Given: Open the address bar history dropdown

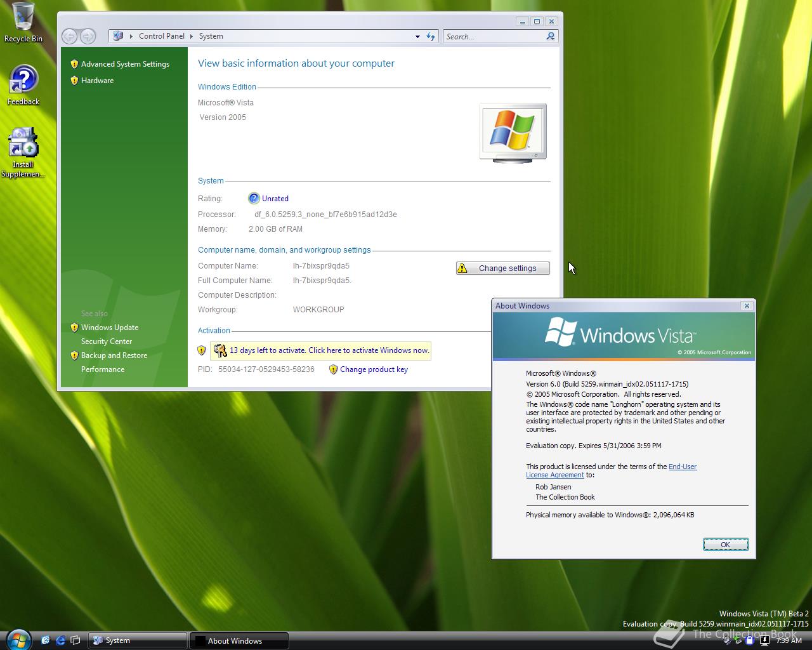Looking at the screenshot, I should coord(417,36).
